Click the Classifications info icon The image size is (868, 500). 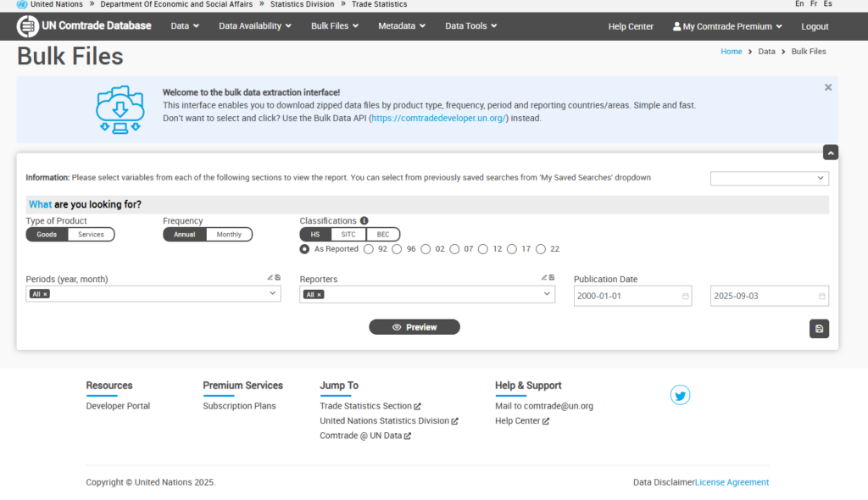tap(364, 221)
